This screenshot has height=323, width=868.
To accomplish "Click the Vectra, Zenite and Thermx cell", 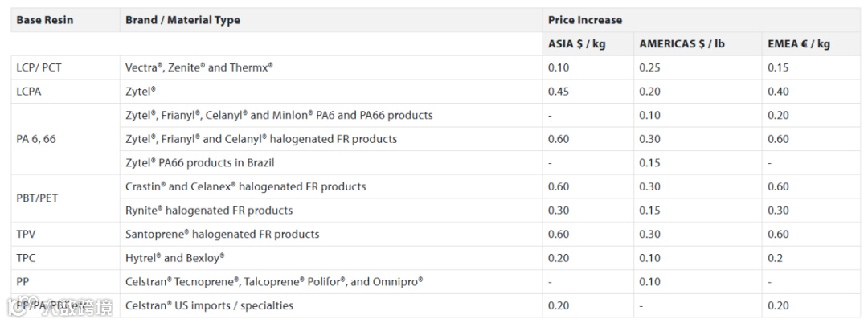I will click(199, 67).
